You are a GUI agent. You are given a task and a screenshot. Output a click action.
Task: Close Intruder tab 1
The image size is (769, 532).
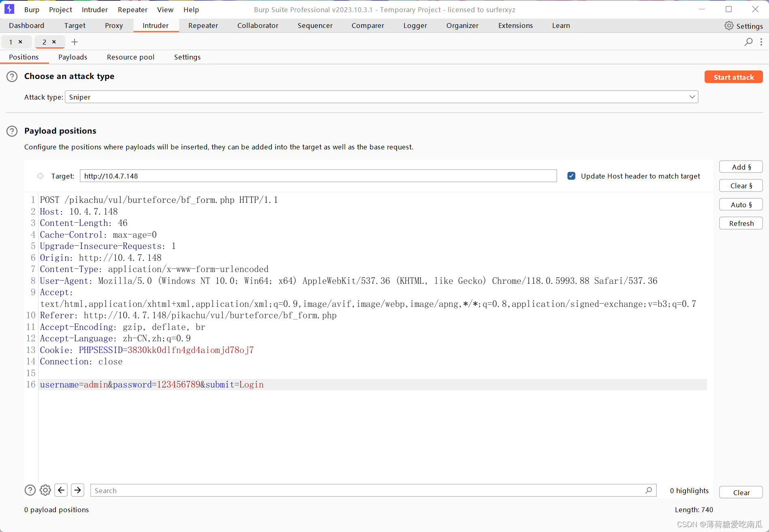coord(20,42)
